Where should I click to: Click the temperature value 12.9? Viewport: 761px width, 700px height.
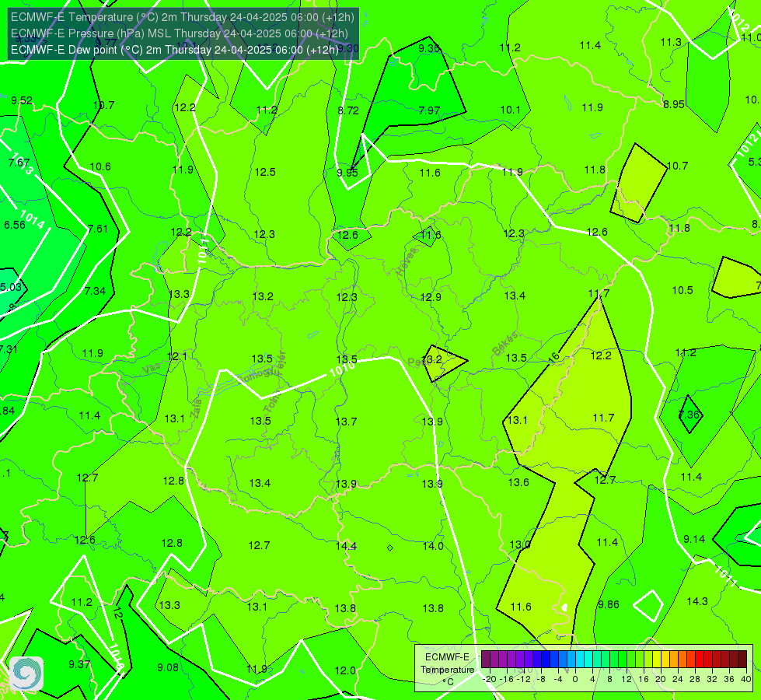pos(431,297)
